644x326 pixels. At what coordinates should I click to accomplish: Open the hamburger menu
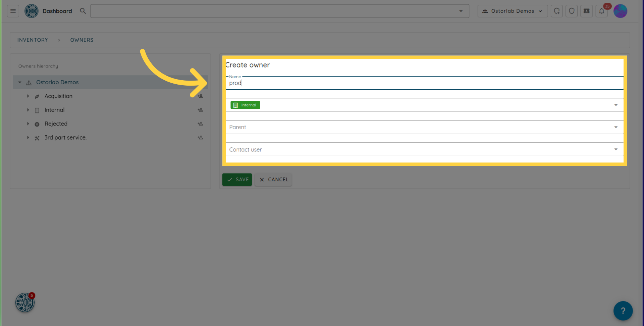tap(13, 11)
